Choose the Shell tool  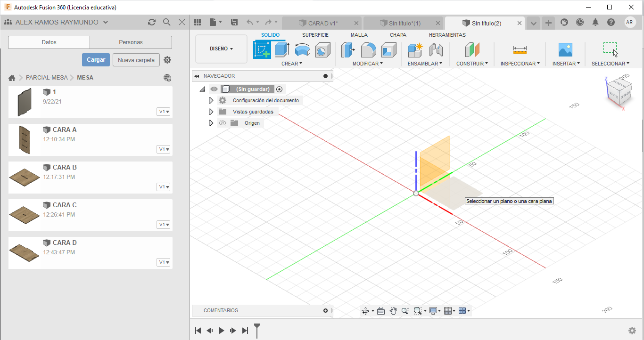[x=389, y=50]
